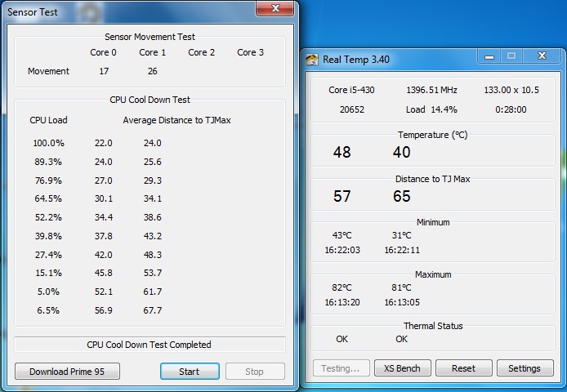Click minimum temperature 43°C
Viewport: 567px width, 392px height.
342,235
